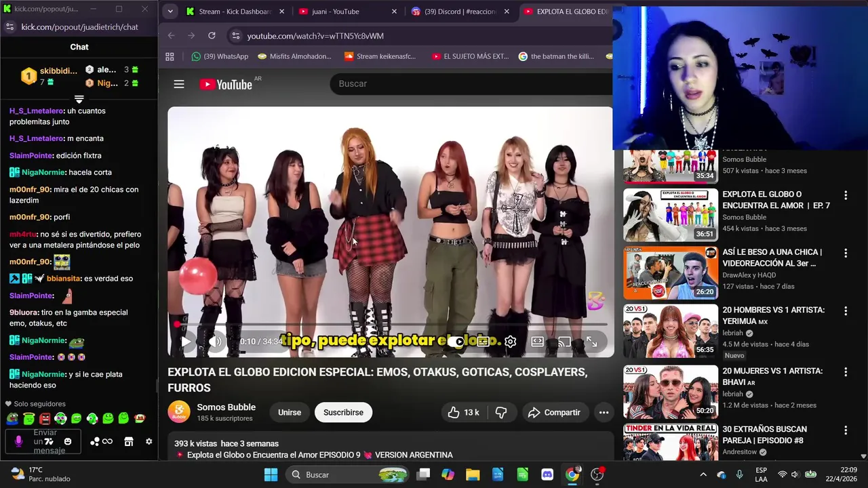Toggle the autoplay switch in the player
The image size is (868, 488).
[x=456, y=342]
